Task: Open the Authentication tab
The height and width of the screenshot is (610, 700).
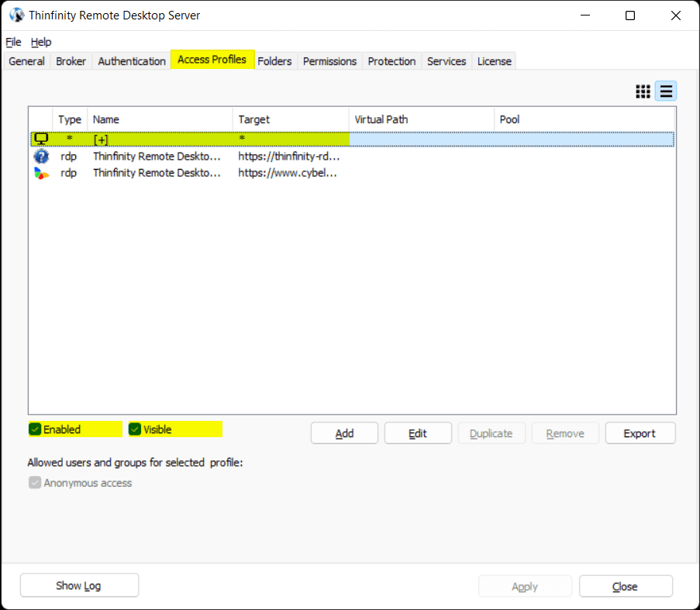Action: [x=132, y=61]
